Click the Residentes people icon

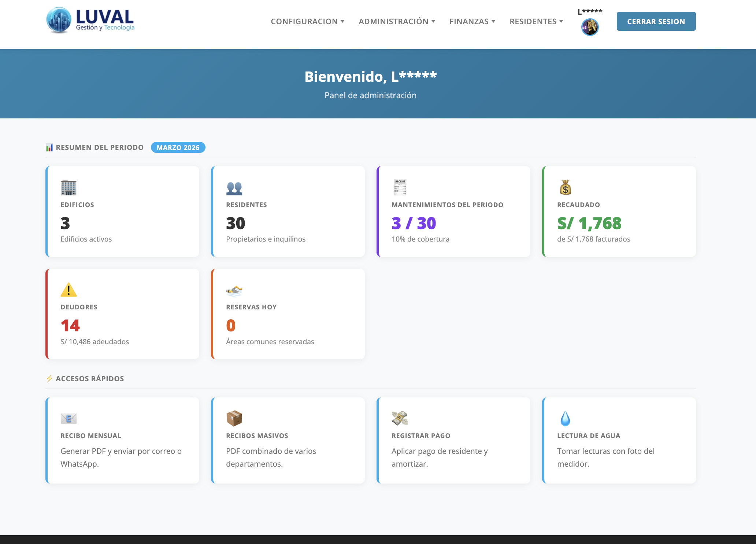[234, 188]
